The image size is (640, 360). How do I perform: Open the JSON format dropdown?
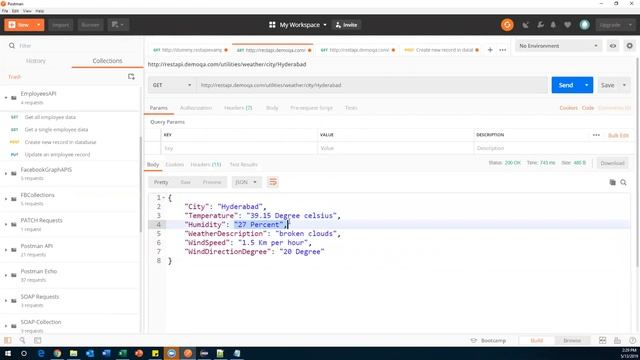(246, 182)
